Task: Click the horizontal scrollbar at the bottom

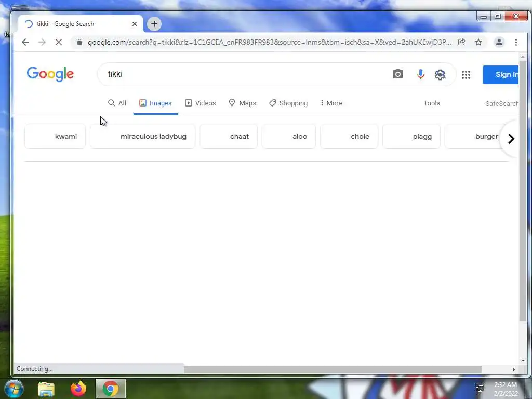Action: click(x=332, y=369)
